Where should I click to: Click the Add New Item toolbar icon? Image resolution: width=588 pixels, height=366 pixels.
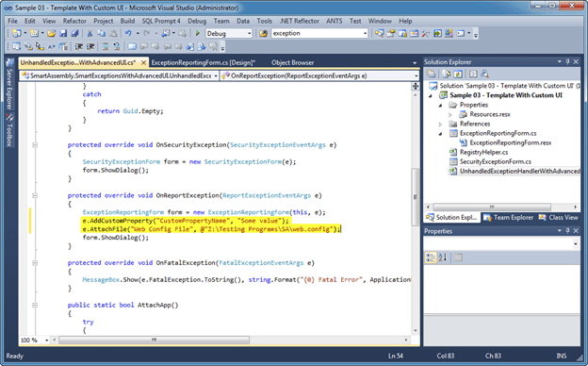(x=34, y=33)
